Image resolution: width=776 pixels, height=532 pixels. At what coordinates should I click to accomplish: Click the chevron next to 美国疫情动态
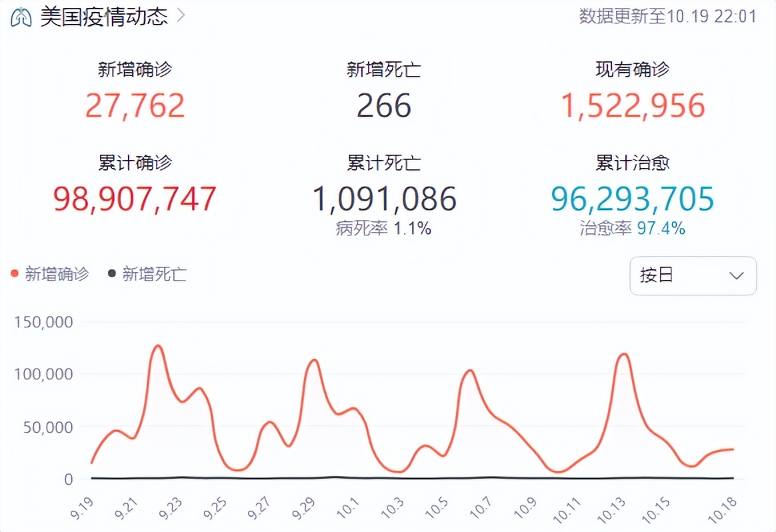coord(181,16)
